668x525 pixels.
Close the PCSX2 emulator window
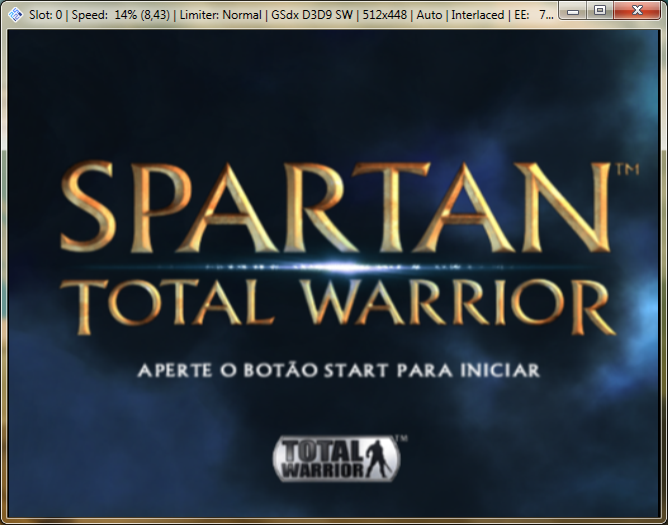(637, 10)
